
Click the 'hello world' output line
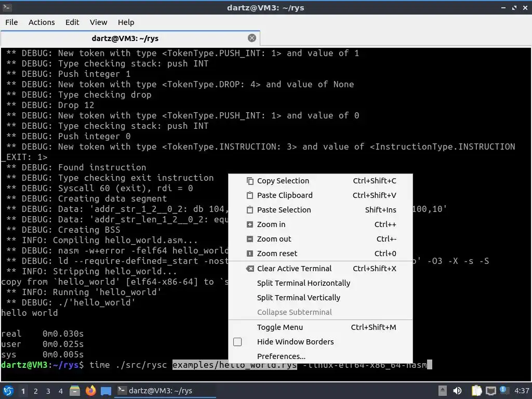(x=30, y=313)
